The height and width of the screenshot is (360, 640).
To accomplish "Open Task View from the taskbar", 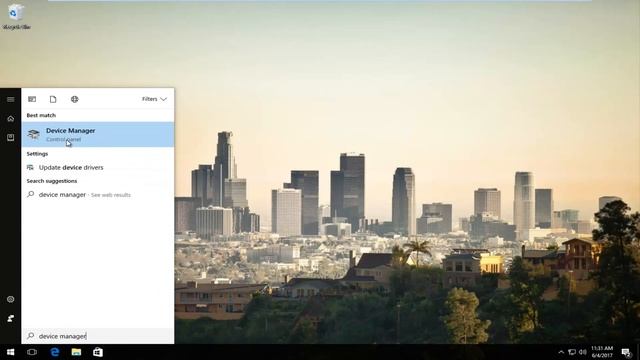I will [x=32, y=352].
